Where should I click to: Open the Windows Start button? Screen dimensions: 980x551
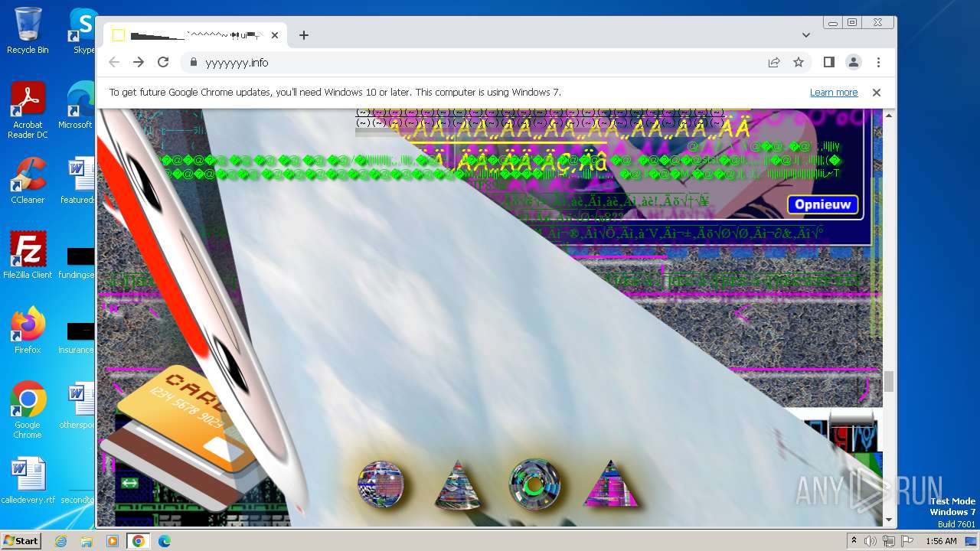coord(21,541)
